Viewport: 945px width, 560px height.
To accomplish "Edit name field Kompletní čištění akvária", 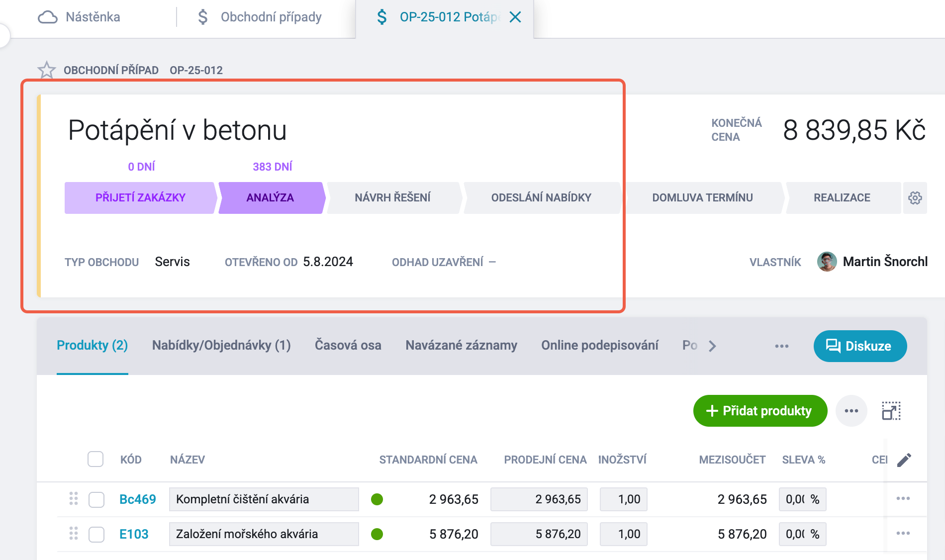I will [264, 499].
